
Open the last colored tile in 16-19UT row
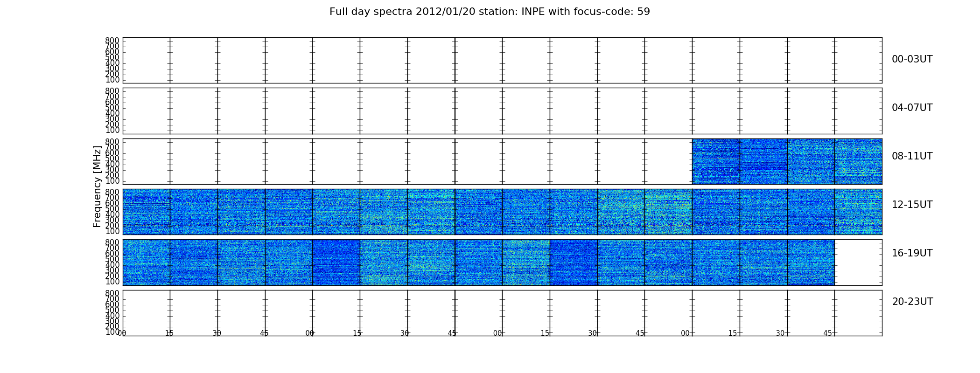[811, 262]
